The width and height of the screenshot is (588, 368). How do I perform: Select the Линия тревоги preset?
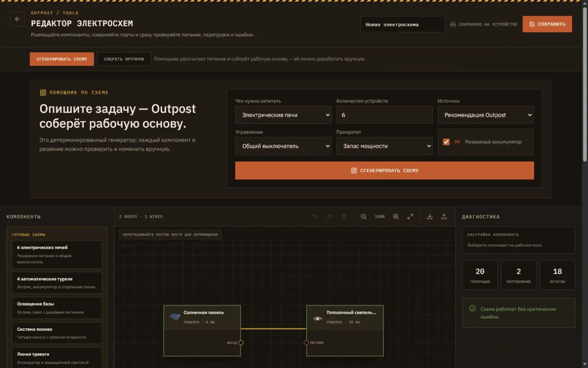(57, 358)
